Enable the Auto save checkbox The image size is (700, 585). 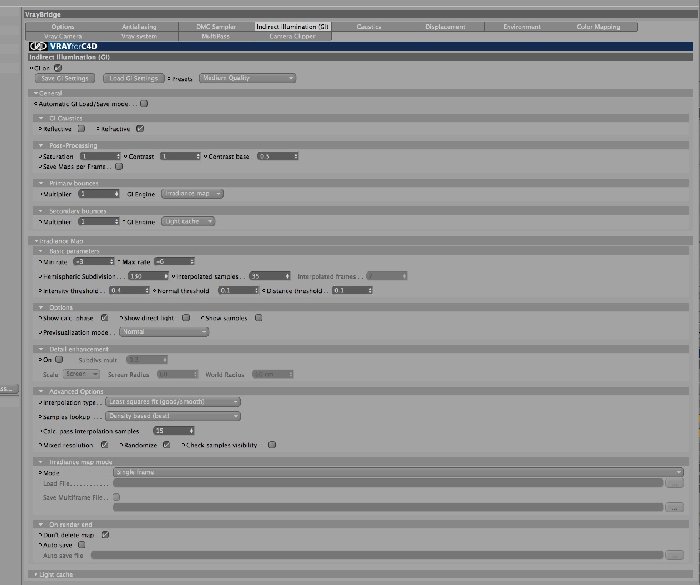click(81, 545)
